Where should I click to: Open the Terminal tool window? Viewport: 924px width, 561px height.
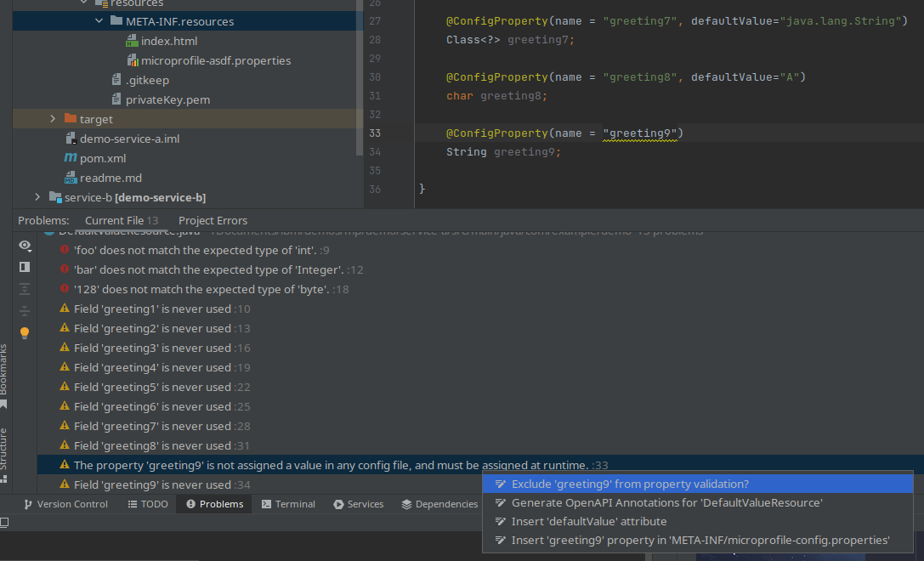(288, 503)
